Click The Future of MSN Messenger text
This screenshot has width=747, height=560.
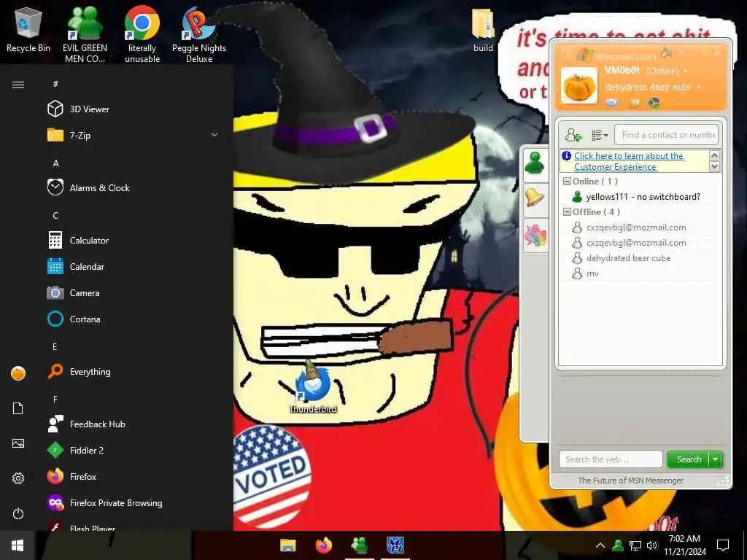pos(630,481)
